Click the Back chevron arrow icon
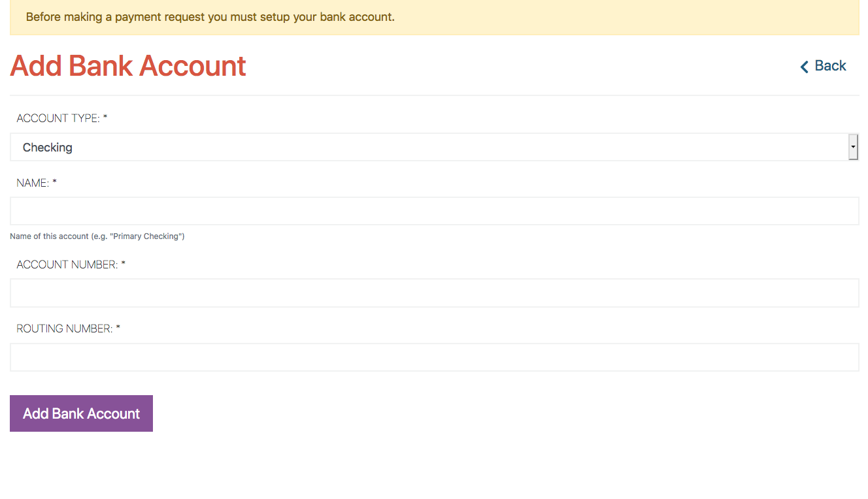This screenshot has width=868, height=499. (805, 67)
